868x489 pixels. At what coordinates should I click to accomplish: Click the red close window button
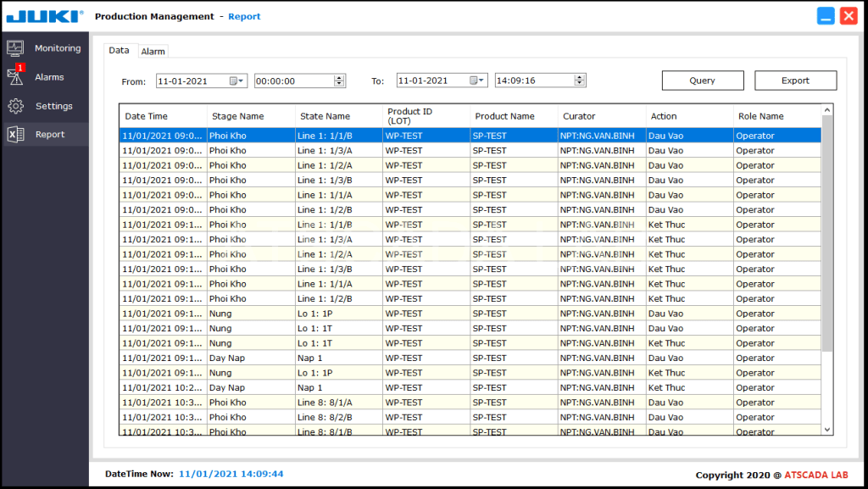pyautogui.click(x=849, y=16)
